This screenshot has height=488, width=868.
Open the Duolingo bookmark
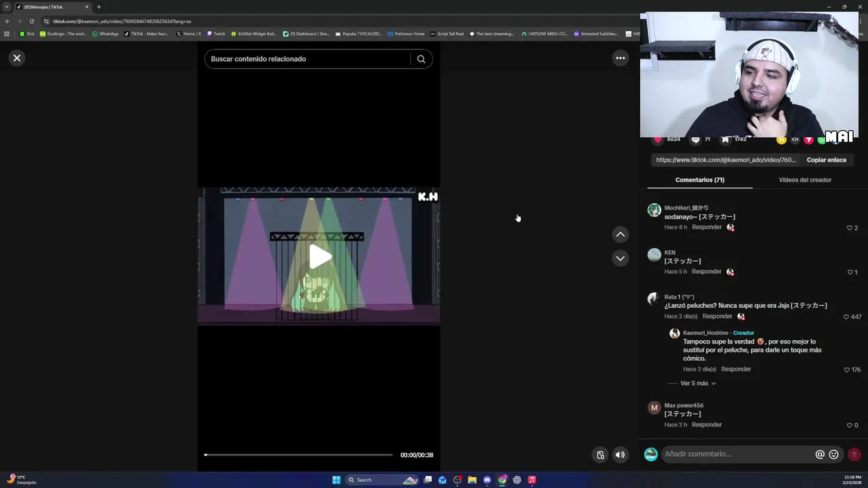click(63, 34)
